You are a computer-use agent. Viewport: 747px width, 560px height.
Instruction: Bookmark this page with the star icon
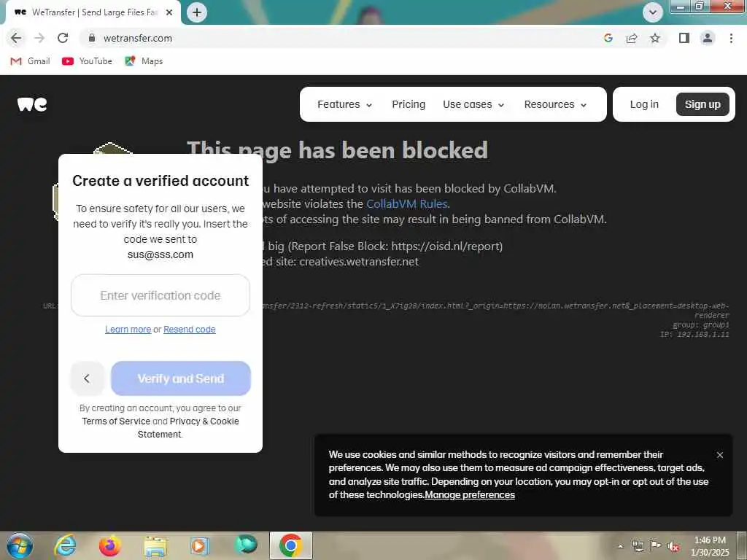655,38
